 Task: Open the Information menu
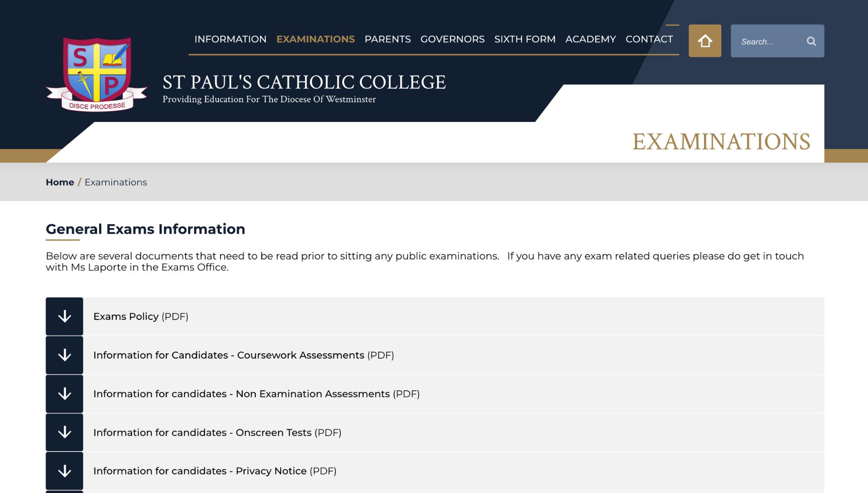(230, 39)
